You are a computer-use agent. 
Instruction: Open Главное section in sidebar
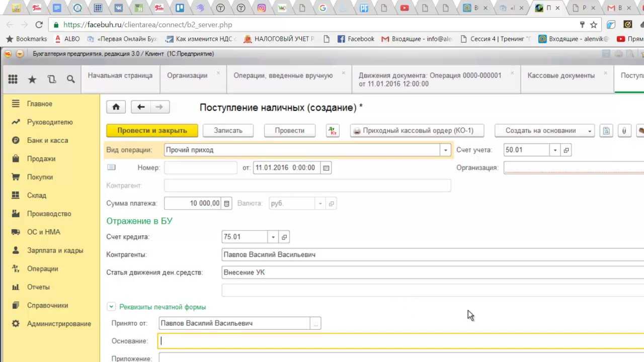(40, 104)
